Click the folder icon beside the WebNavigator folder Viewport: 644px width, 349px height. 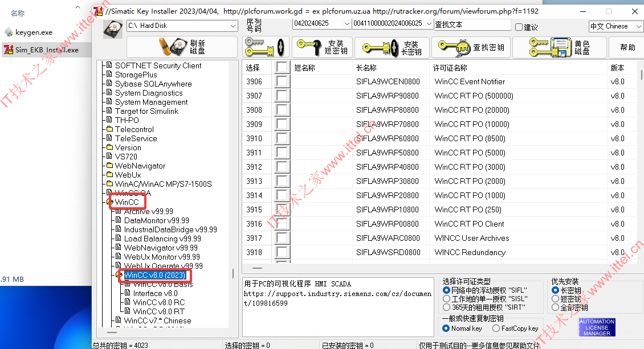tap(109, 165)
